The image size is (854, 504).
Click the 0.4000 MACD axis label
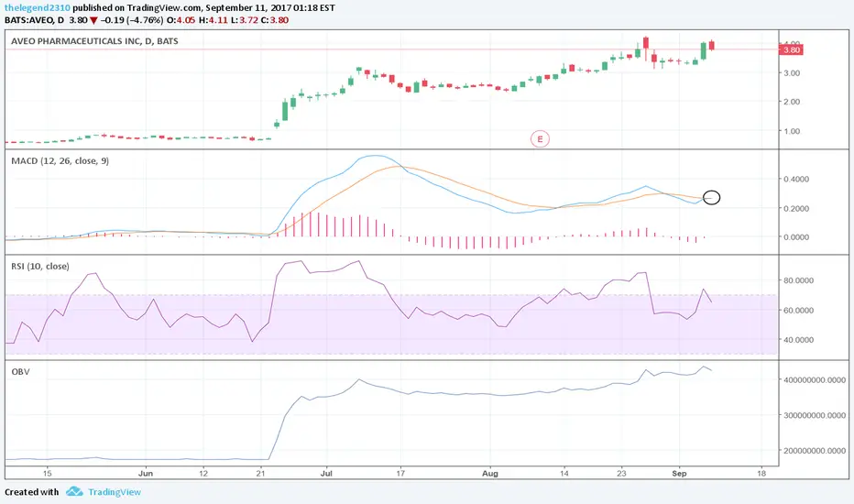click(795, 179)
